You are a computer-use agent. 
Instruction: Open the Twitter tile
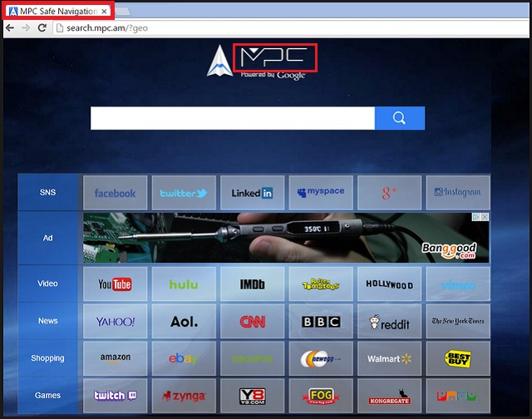point(184,193)
